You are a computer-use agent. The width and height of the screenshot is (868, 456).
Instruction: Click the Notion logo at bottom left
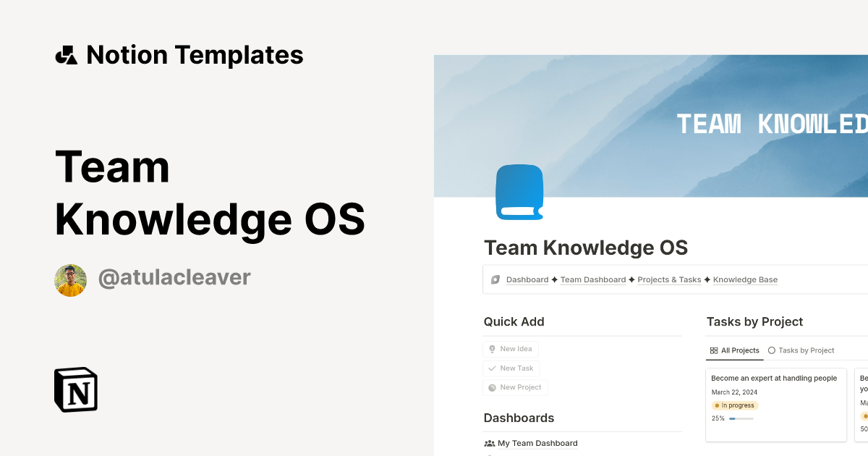tap(75, 389)
